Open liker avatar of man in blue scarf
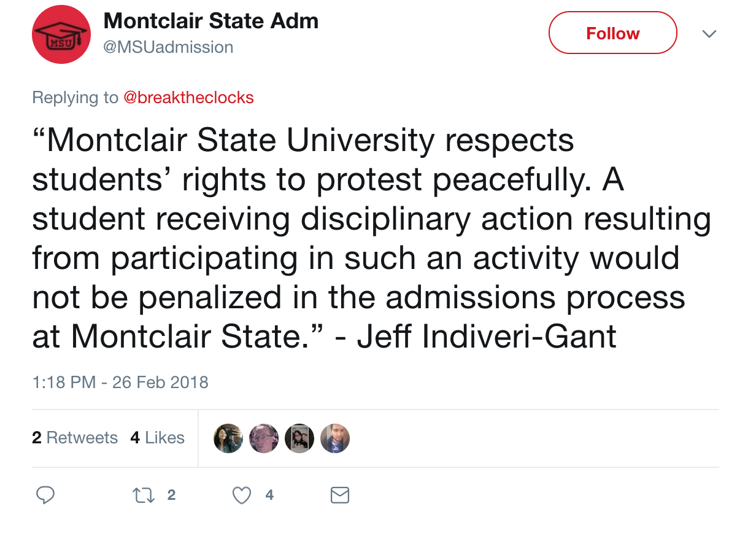756x533 pixels. click(x=335, y=438)
